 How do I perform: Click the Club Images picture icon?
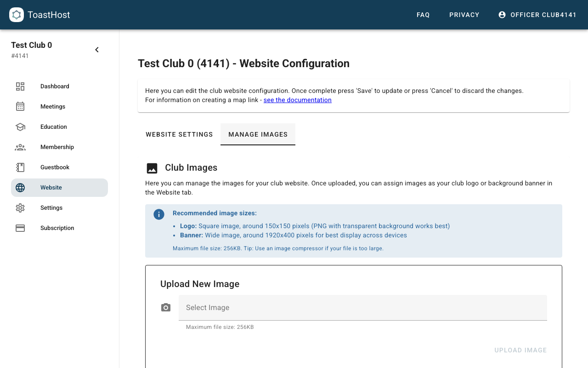152,168
